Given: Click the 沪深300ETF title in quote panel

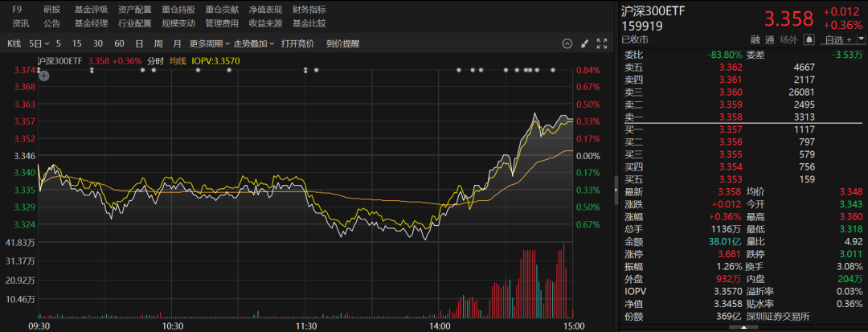Looking at the screenshot, I should coord(653,11).
